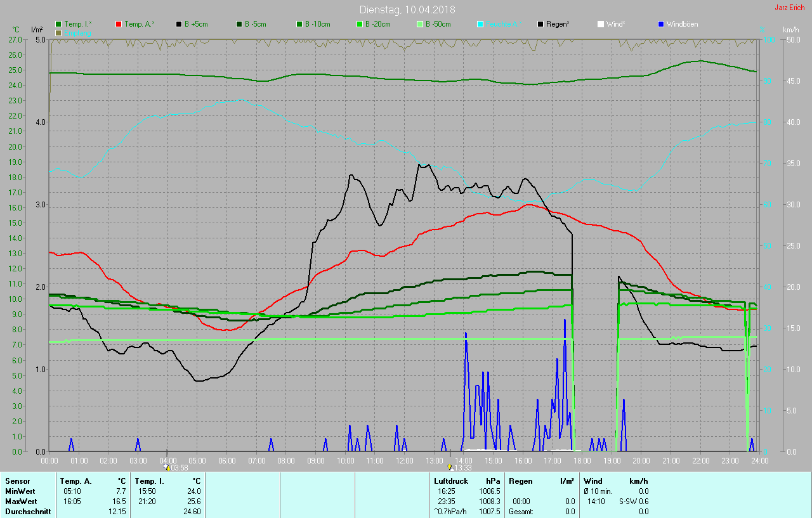
Task: Toggle the B -20cm legend label
Action: (x=377, y=24)
